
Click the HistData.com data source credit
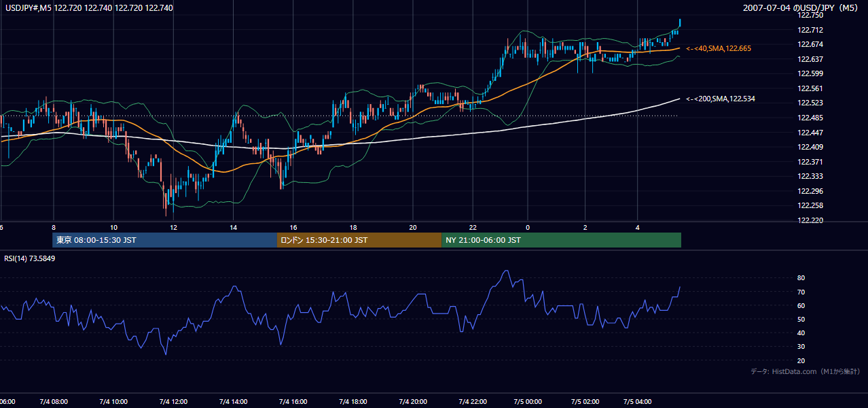click(806, 371)
